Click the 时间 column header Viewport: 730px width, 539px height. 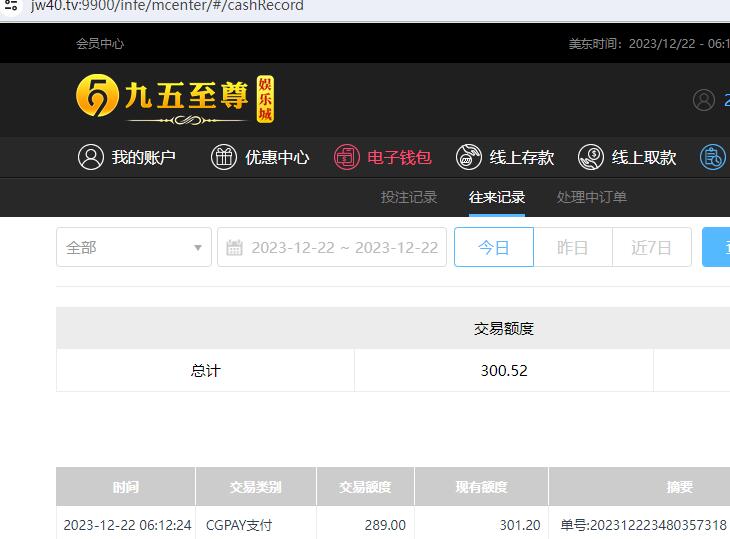tap(126, 487)
